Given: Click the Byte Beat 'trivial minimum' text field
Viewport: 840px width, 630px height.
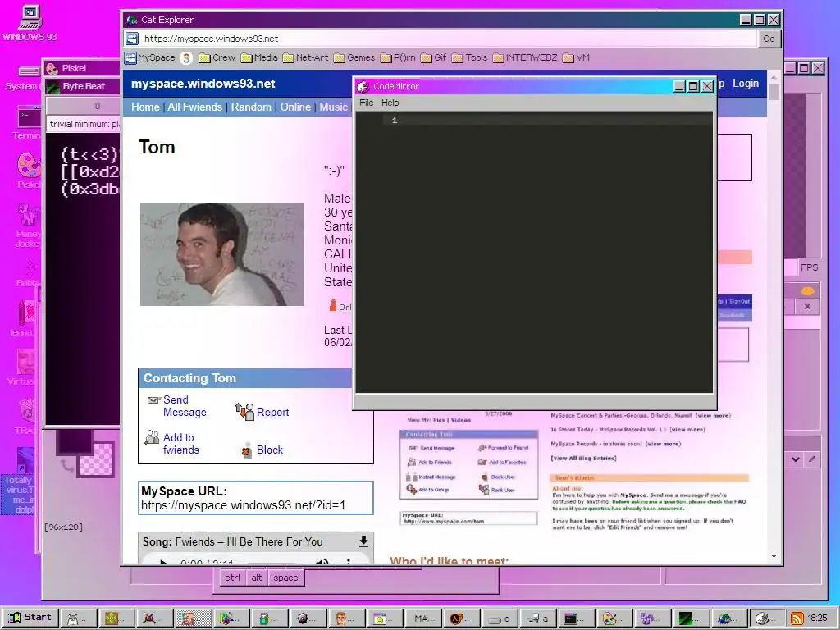Looking at the screenshot, I should [x=84, y=124].
